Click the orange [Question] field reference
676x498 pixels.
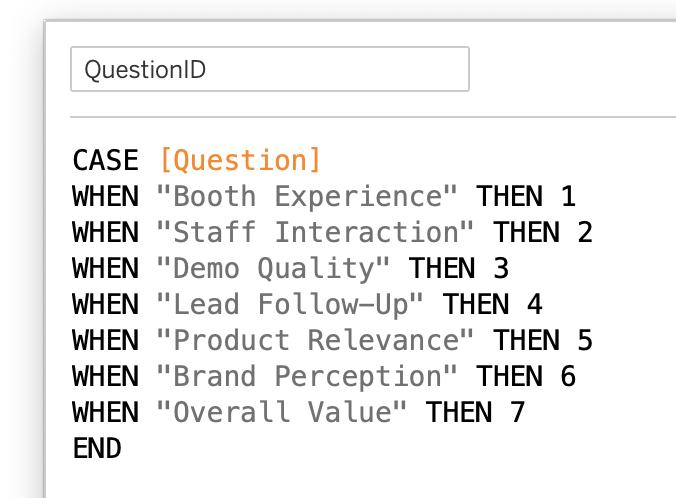pos(240,160)
